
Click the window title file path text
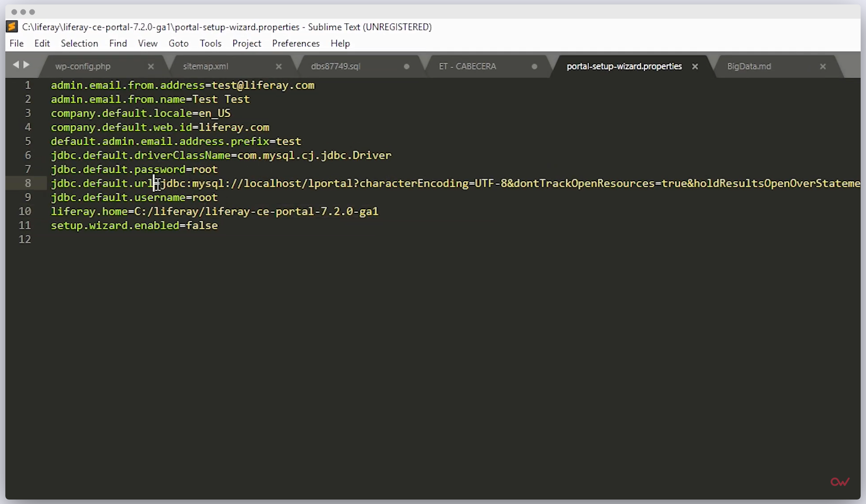tap(161, 27)
